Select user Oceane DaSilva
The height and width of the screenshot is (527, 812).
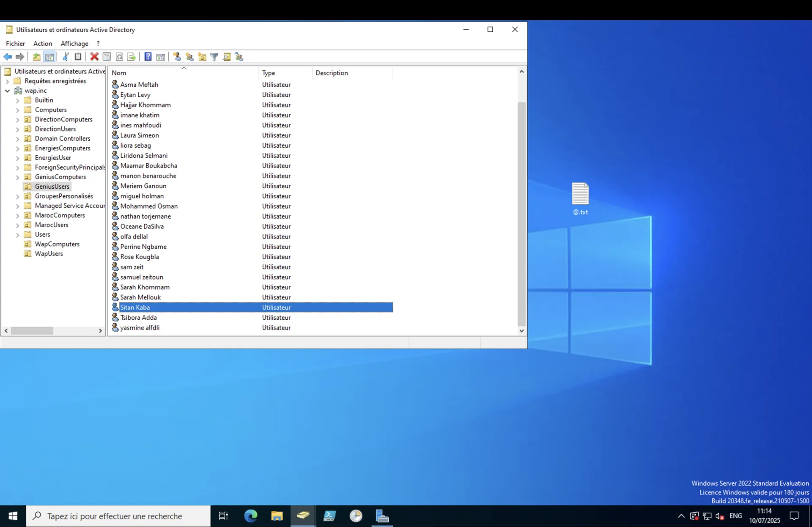click(142, 227)
